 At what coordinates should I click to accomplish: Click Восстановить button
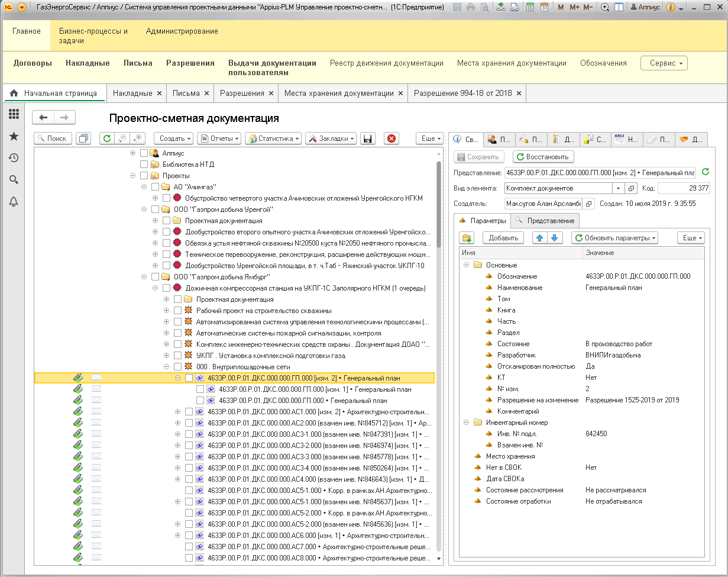(543, 157)
